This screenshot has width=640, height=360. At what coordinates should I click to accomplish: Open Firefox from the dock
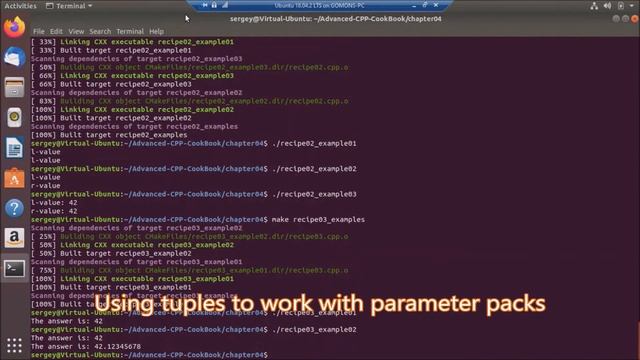[x=14, y=27]
